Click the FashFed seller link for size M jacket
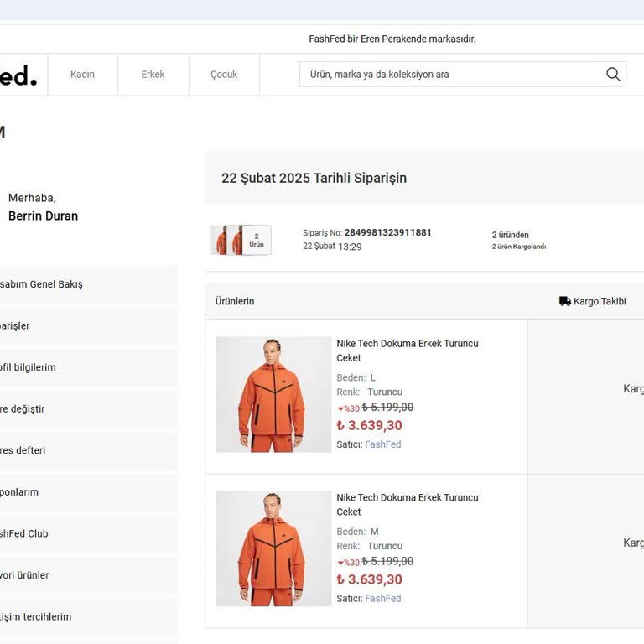 [382, 599]
